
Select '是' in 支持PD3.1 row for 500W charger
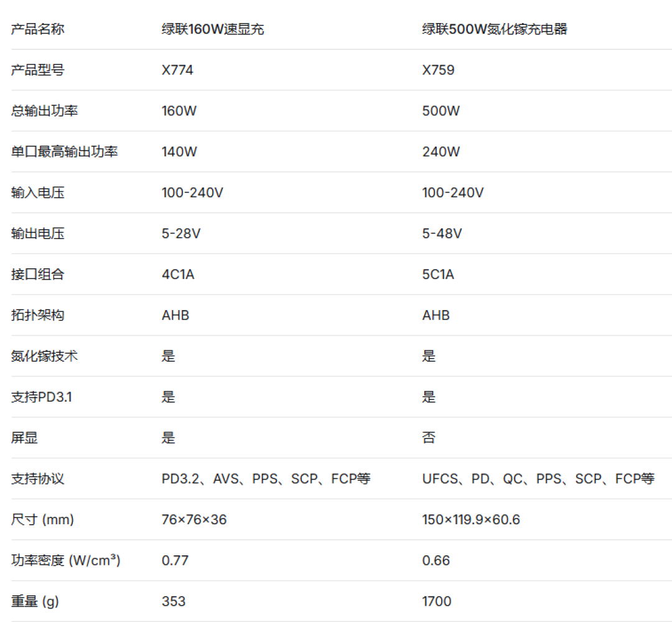coord(429,397)
